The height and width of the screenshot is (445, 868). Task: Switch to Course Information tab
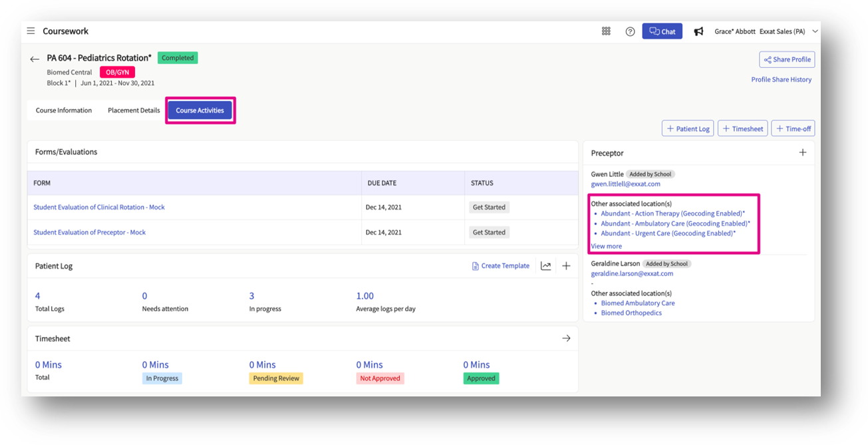coord(64,110)
